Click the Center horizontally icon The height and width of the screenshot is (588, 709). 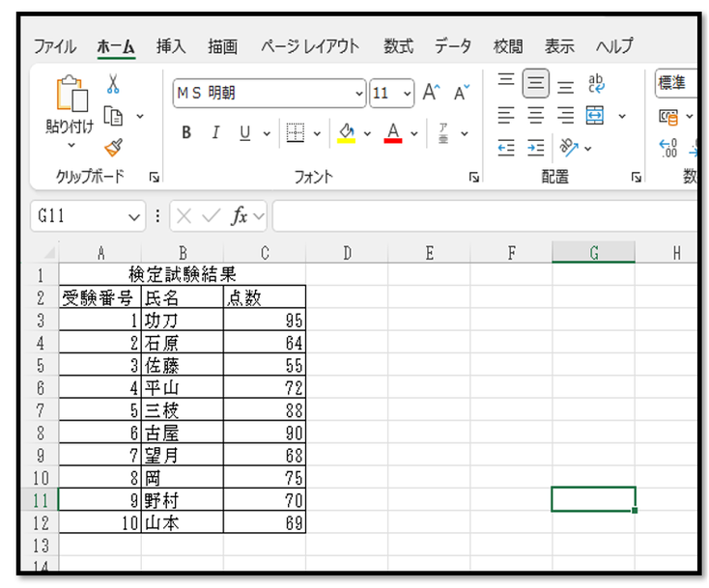pyautogui.click(x=536, y=115)
